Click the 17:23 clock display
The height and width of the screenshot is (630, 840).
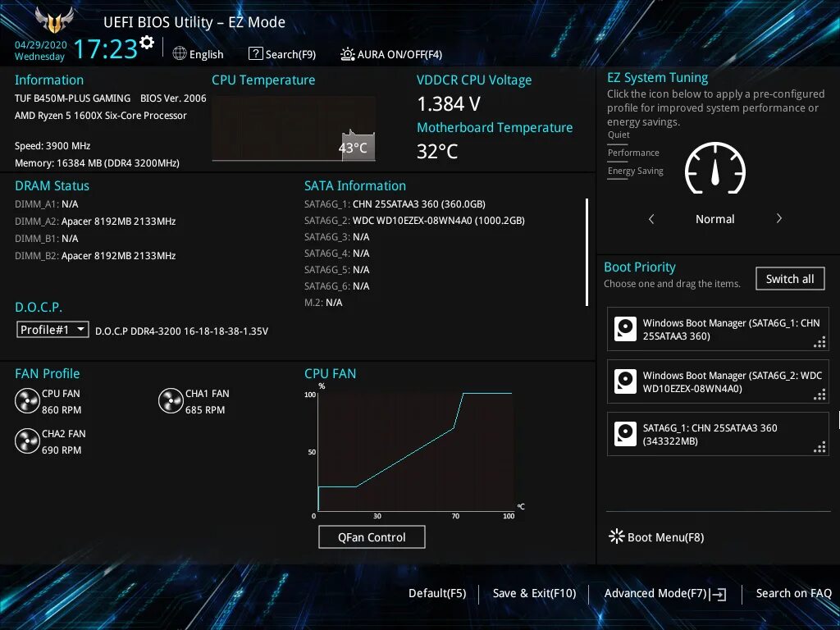[106, 49]
